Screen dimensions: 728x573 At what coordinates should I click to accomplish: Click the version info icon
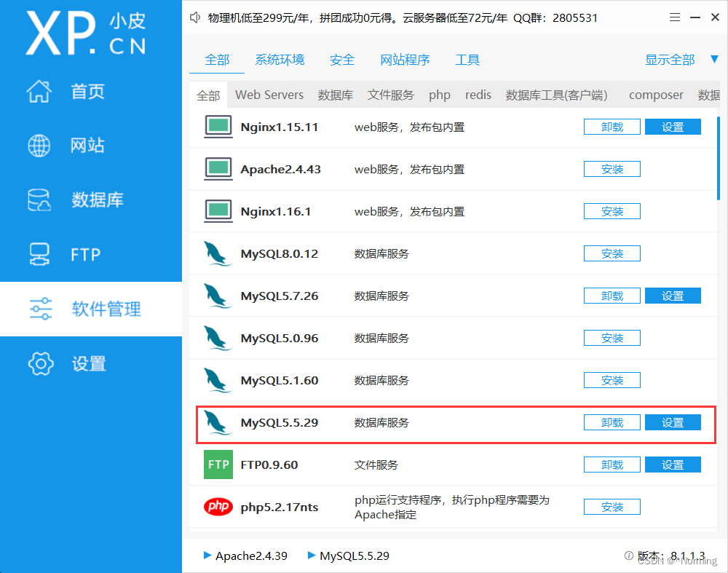point(629,556)
